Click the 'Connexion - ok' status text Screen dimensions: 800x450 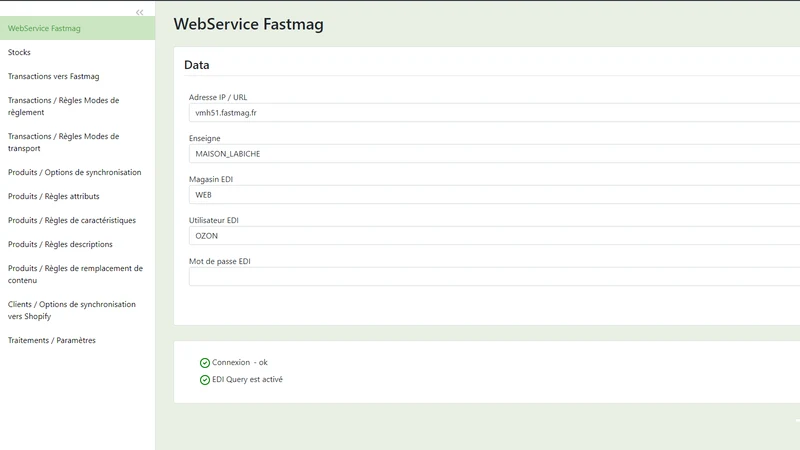point(240,362)
